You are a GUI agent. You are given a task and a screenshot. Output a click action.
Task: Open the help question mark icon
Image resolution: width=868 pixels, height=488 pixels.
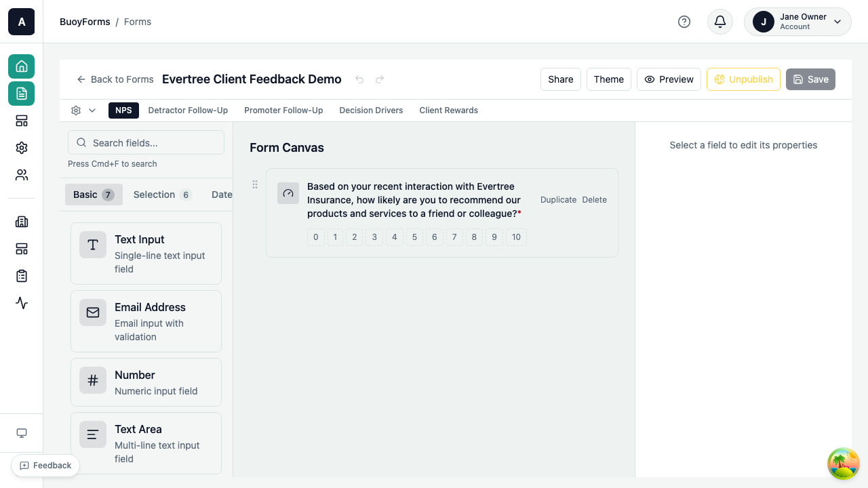[684, 22]
